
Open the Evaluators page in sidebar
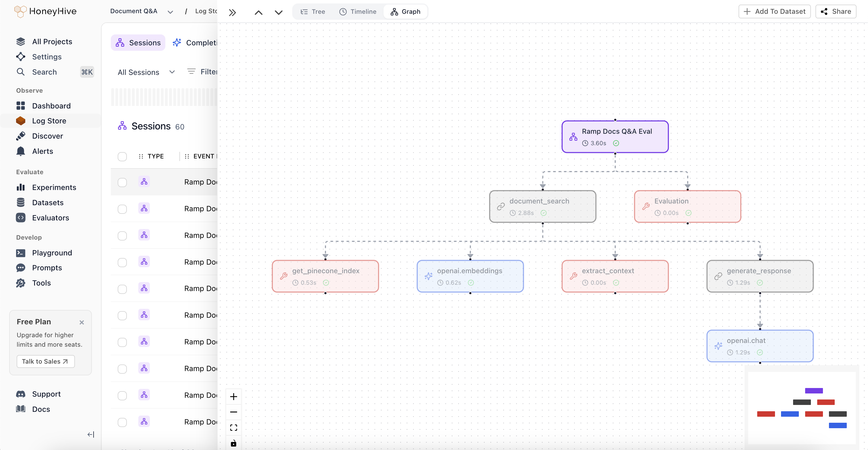(51, 218)
